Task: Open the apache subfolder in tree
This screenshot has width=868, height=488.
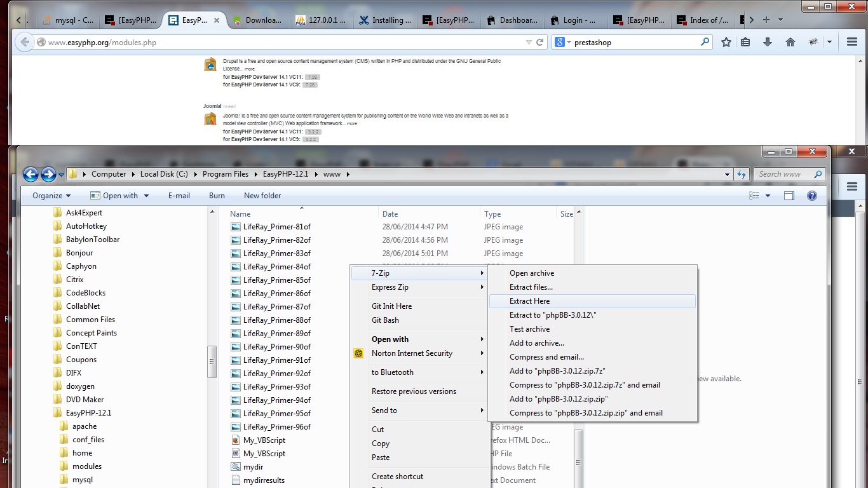Action: point(84,426)
